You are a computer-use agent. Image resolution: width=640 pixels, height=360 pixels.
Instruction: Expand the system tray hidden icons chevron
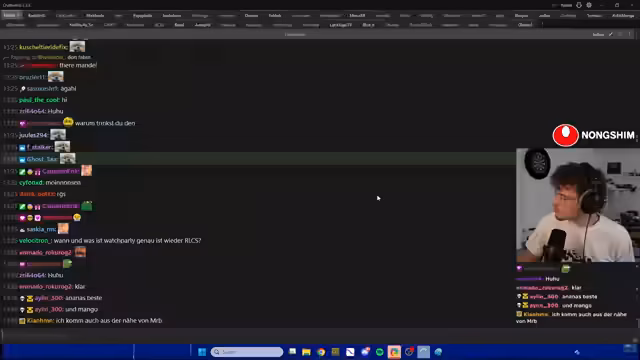coord(577,352)
